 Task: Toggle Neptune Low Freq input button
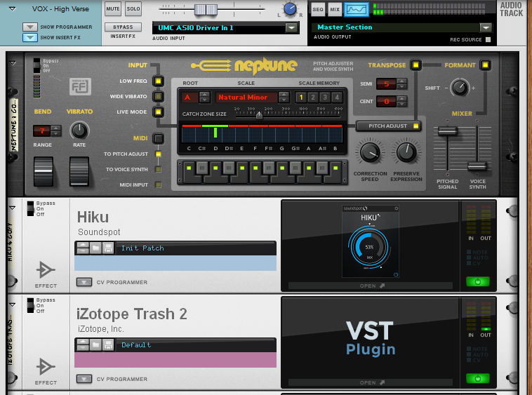[x=158, y=81]
